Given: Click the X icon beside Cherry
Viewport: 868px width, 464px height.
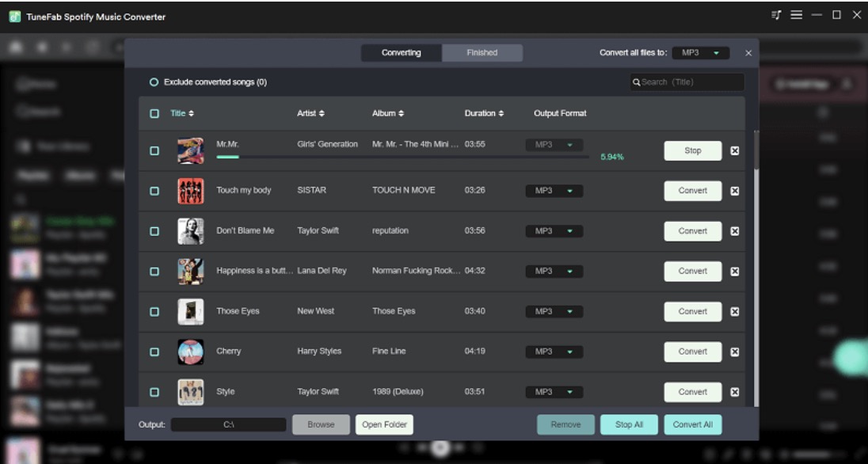Looking at the screenshot, I should (x=734, y=352).
